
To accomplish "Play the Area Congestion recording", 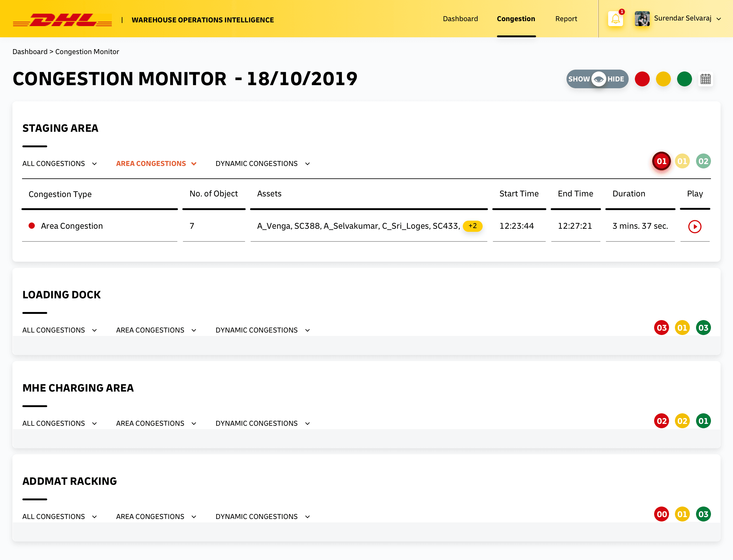I will pos(694,227).
